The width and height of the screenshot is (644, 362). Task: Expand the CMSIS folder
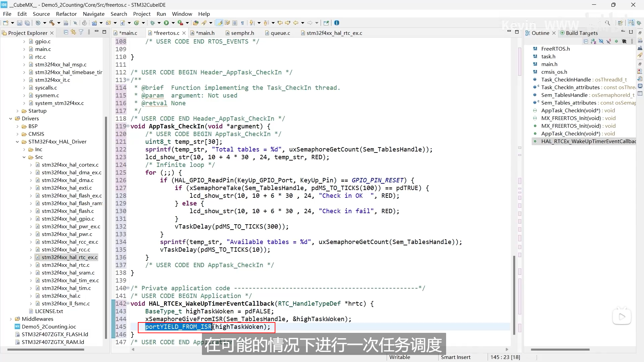(x=17, y=134)
